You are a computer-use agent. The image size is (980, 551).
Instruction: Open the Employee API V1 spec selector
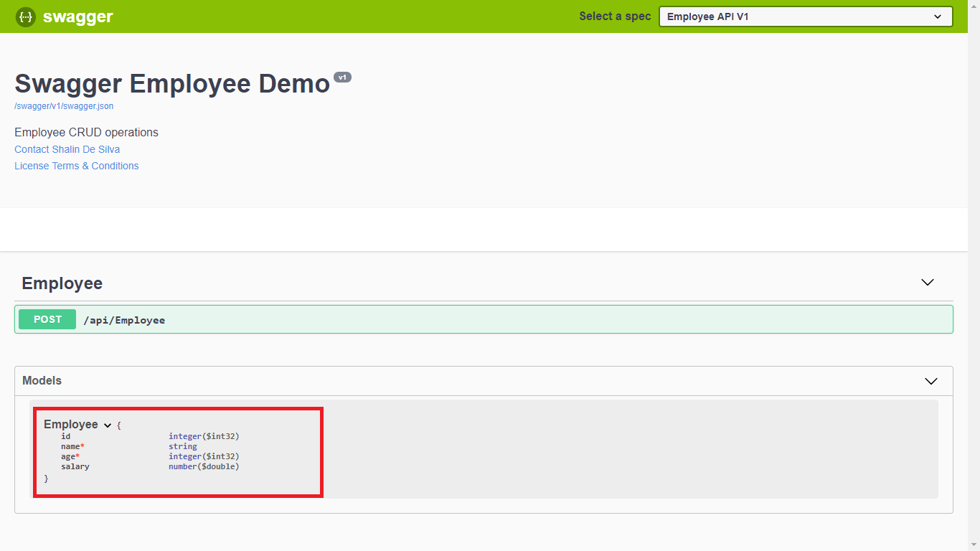click(x=805, y=16)
